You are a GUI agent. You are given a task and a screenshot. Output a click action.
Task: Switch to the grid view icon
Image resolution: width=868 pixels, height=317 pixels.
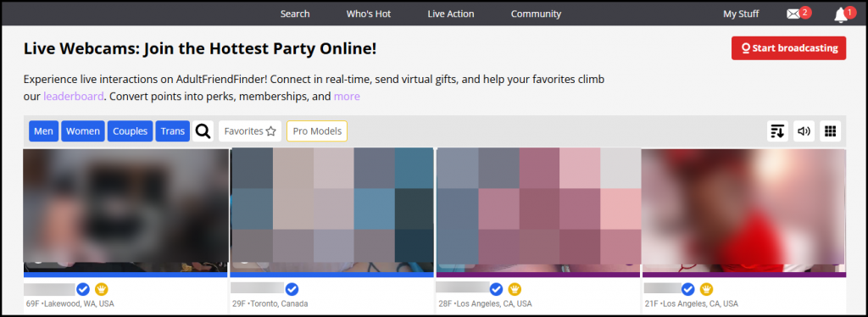click(830, 131)
